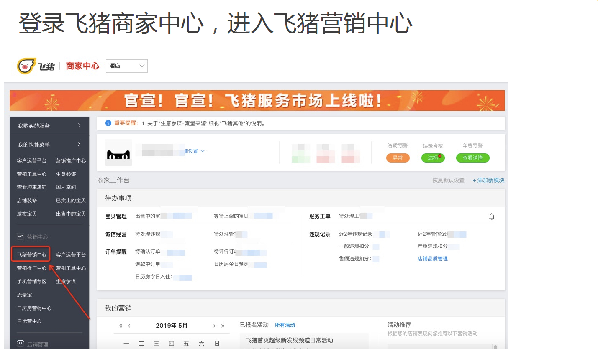Screen dimensions: 598x364
Task: Open 出售中的宝贝 in sidebar
Action: click(x=71, y=214)
